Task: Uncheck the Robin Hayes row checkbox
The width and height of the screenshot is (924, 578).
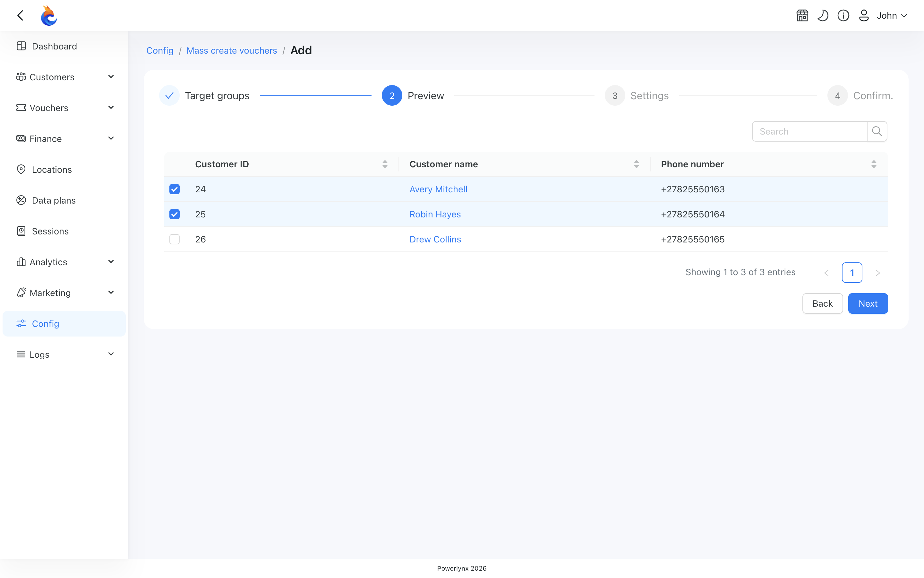Action: click(x=175, y=215)
